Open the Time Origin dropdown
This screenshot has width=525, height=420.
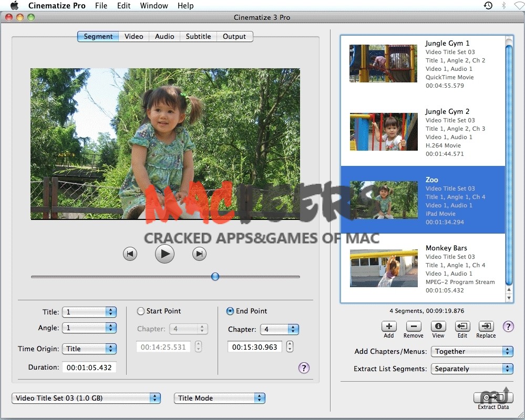click(89, 349)
